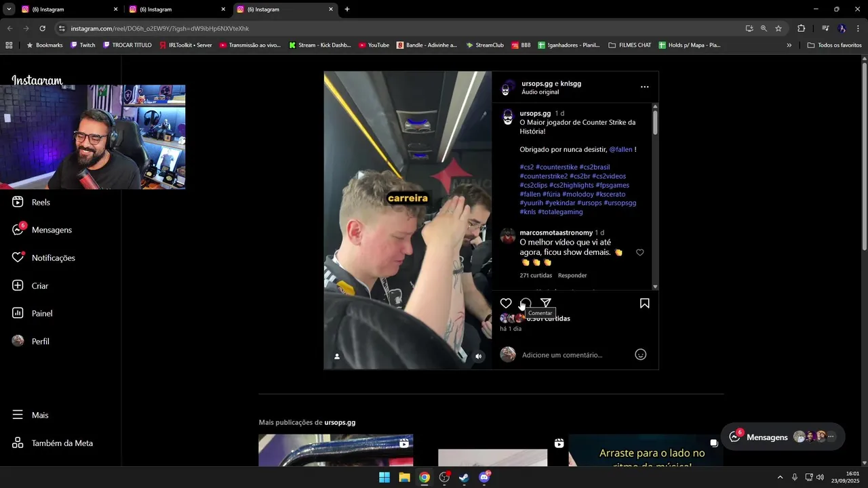The image size is (868, 488).
Task: Click the Instagram logo
Action: click(x=37, y=80)
